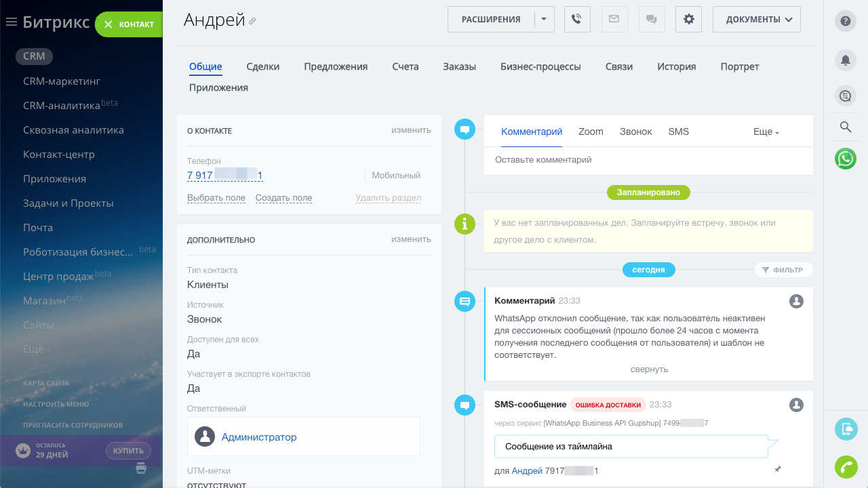The height and width of the screenshot is (488, 868).
Task: Switch to the Сделки tab
Action: 262,66
